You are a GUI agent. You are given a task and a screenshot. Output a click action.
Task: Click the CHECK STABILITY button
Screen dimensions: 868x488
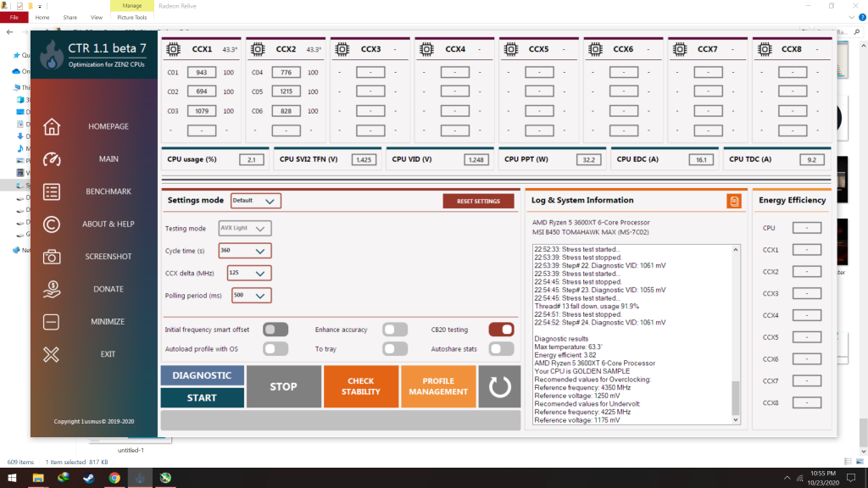[x=361, y=386]
